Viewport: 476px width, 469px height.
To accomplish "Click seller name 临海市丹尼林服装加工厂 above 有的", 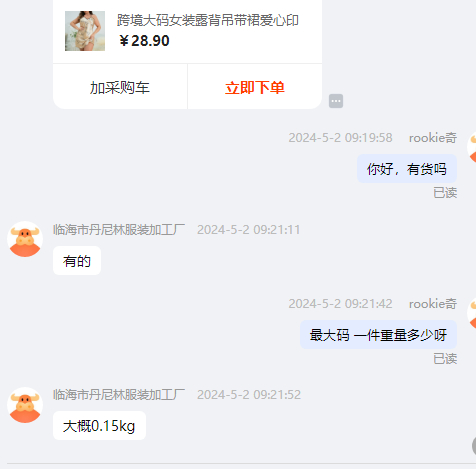I will pos(119,230).
